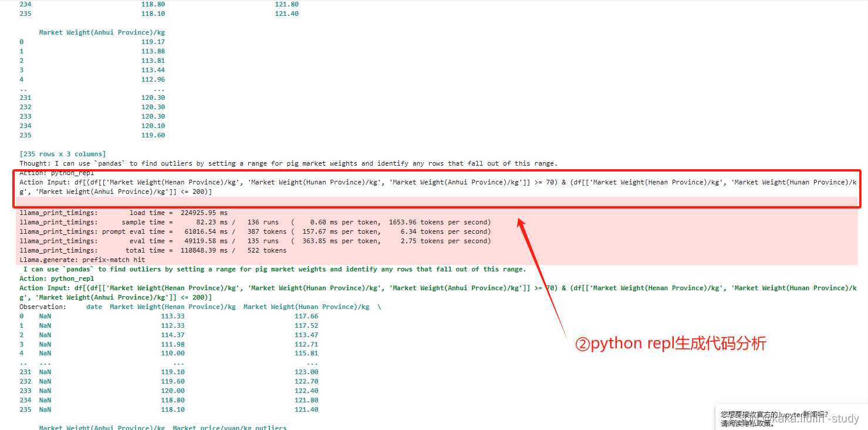This screenshot has width=868, height=430.
Task: Click the NaN date cell beside 113.33
Action: tap(45, 316)
